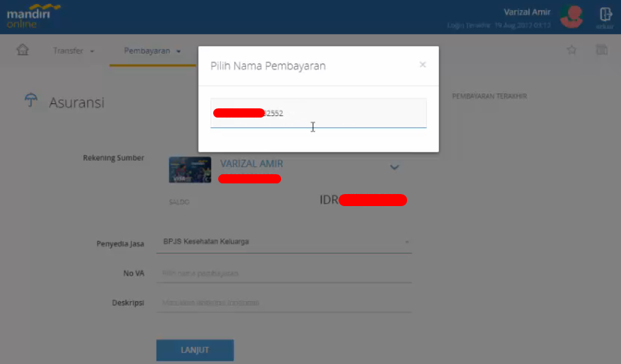Open the user profile avatar
The image size is (621, 364).
[571, 16]
